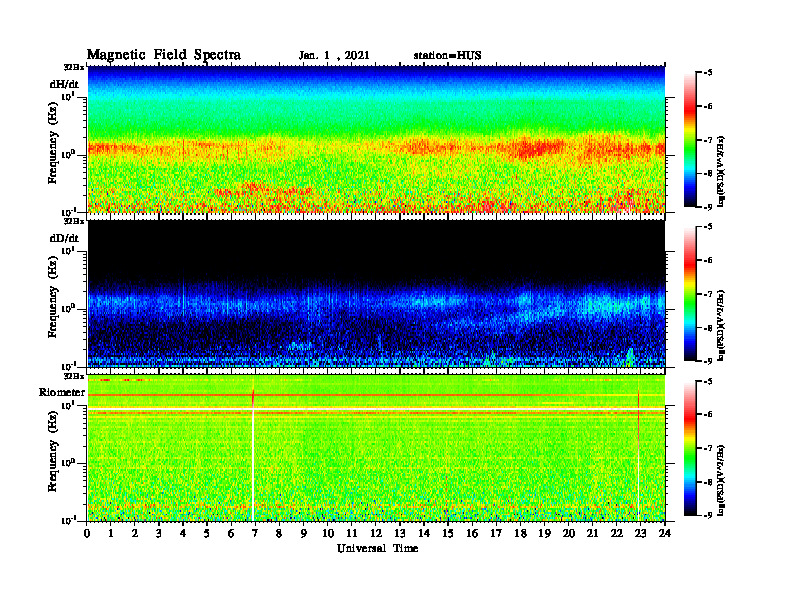
Task: Click the "-9" tick on Riometer color scale
Action: point(708,516)
